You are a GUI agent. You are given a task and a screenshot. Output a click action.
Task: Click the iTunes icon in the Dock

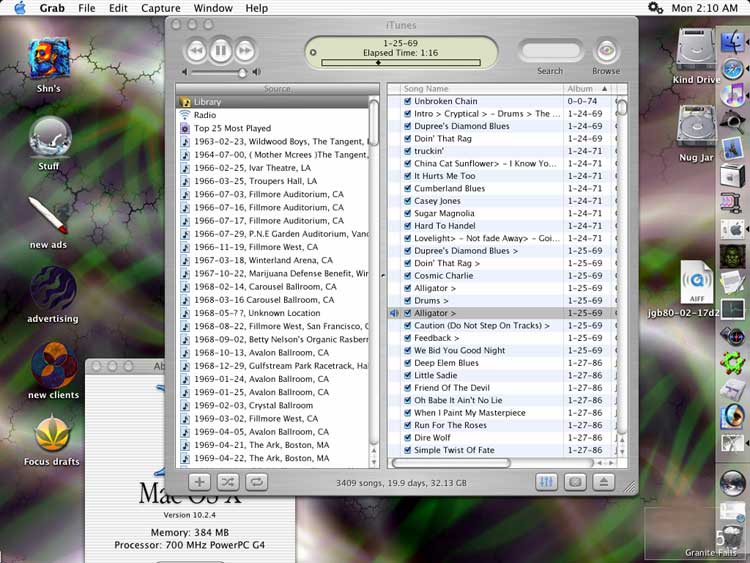tap(733, 95)
